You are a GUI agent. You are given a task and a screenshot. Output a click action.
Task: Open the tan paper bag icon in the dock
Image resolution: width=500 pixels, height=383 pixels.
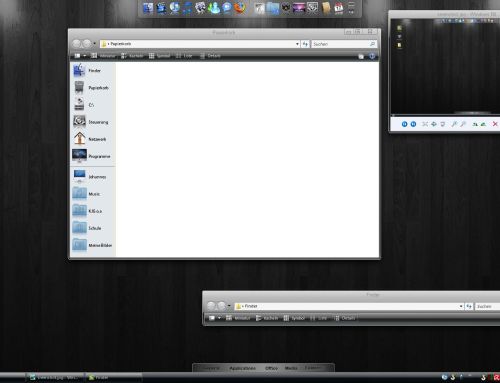[x=326, y=8]
